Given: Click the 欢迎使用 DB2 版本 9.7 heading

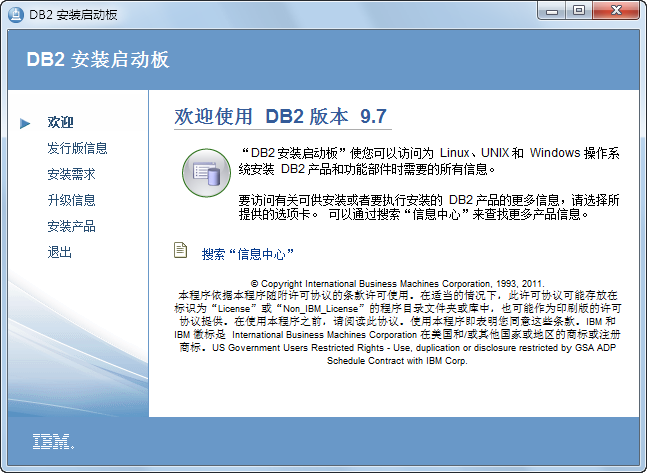Looking at the screenshot, I should point(280,116).
